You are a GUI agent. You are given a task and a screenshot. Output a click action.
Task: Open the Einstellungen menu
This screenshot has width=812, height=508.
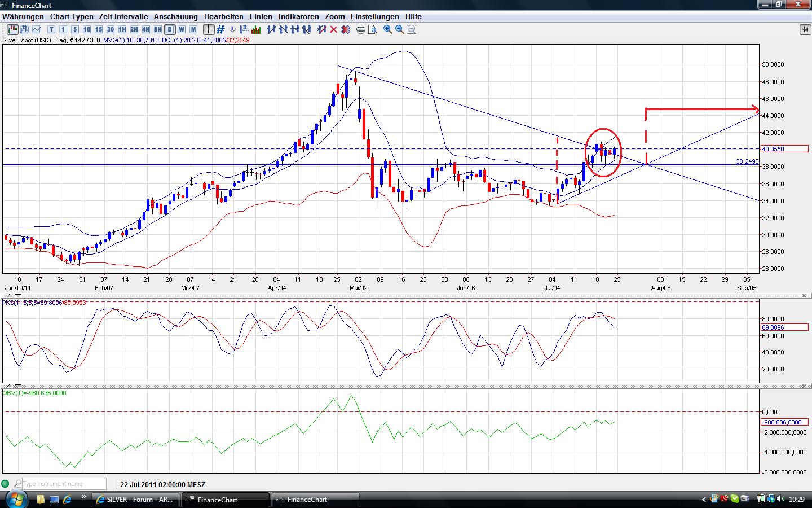tap(375, 16)
